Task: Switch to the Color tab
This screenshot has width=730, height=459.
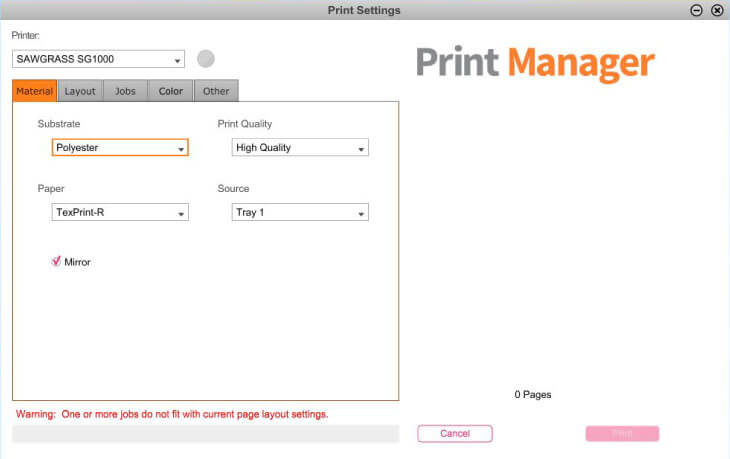Action: coord(170,91)
